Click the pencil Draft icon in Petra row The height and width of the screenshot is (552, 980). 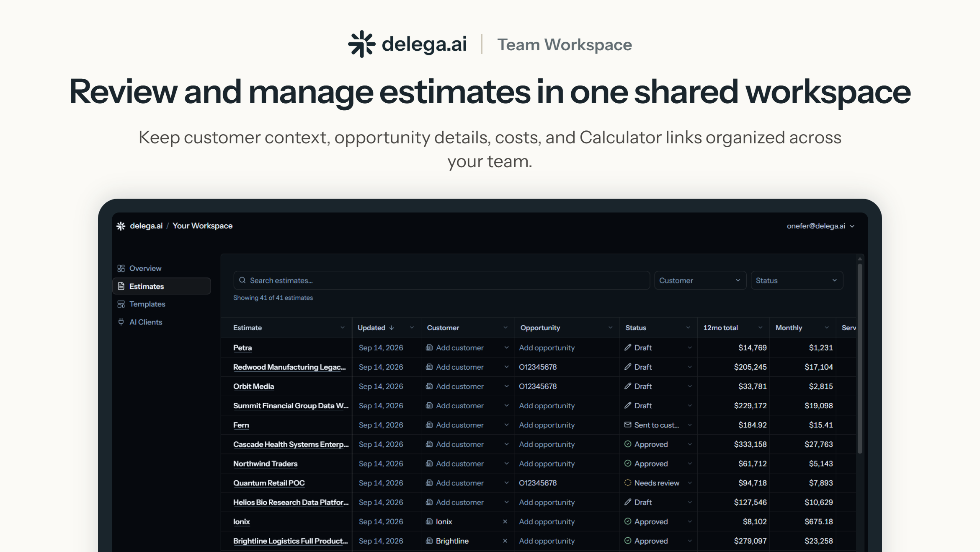point(628,347)
